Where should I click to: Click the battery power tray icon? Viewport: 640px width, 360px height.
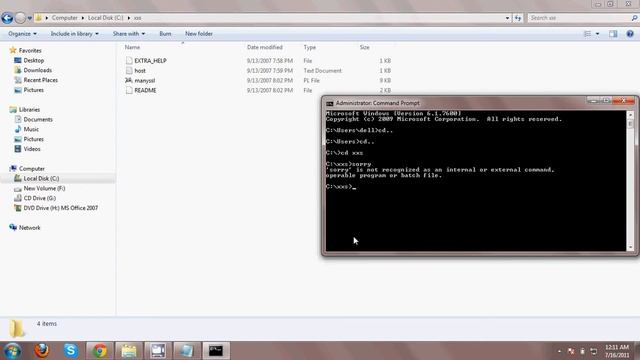582,351
